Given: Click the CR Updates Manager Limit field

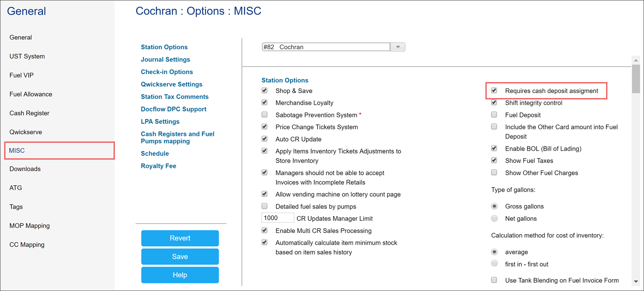Looking at the screenshot, I should point(278,218).
